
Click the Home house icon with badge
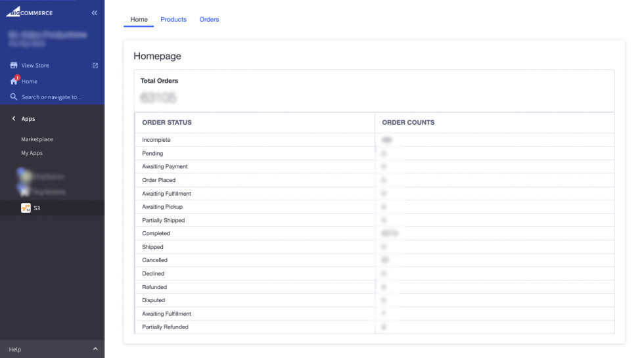click(x=14, y=81)
